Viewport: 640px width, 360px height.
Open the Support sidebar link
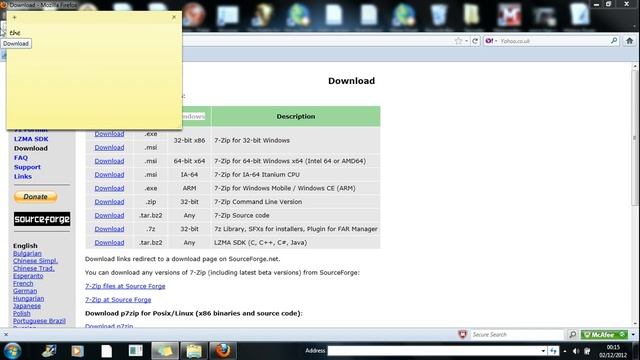27,167
